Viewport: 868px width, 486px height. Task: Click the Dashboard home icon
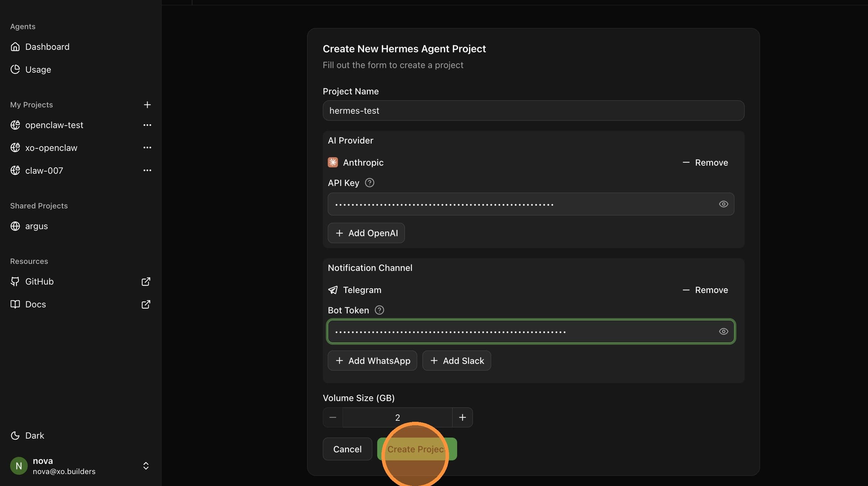click(15, 47)
